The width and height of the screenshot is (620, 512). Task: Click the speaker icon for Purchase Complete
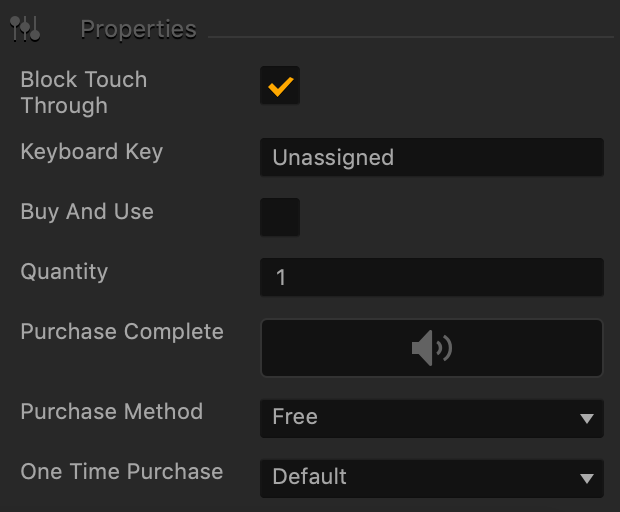[x=432, y=348]
